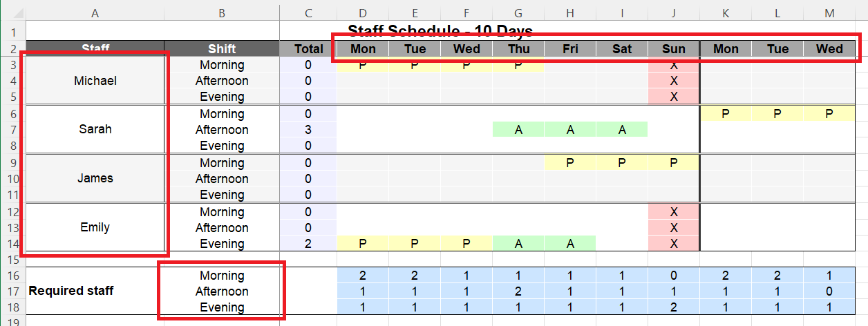Select the Michael staff name cell
Image resolution: width=868 pixels, height=326 pixels.
click(95, 81)
